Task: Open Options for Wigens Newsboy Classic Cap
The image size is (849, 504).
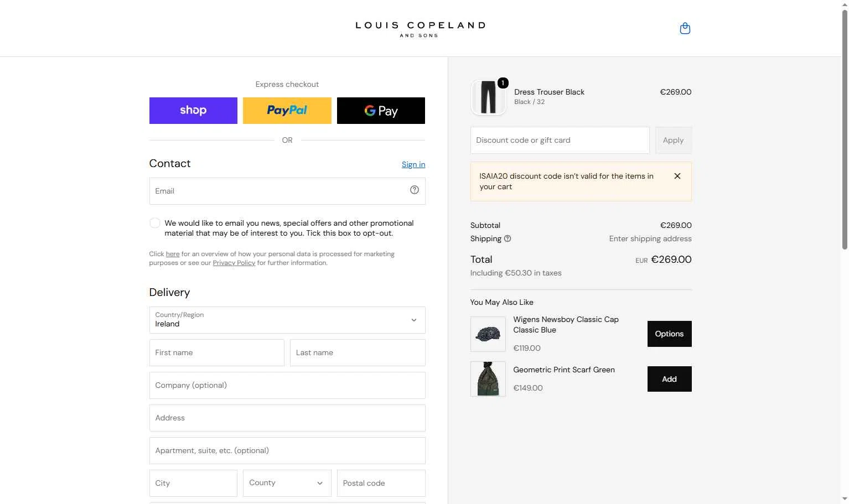Action: pos(669,334)
